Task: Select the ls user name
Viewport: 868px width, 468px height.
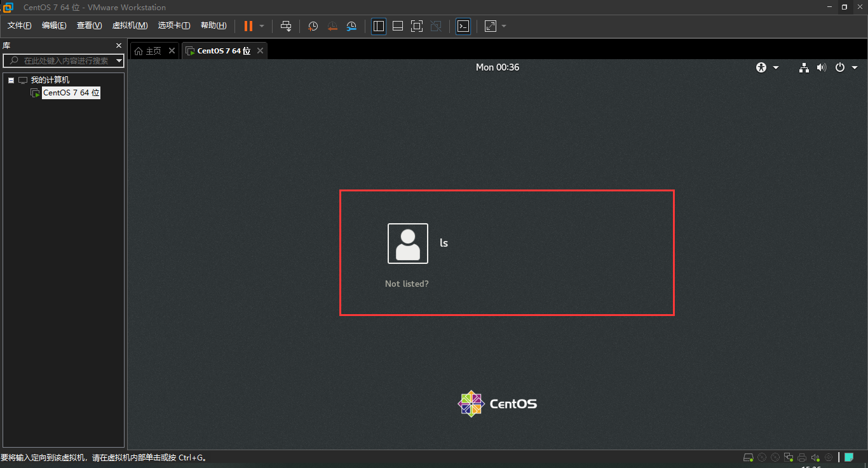Action: (444, 243)
